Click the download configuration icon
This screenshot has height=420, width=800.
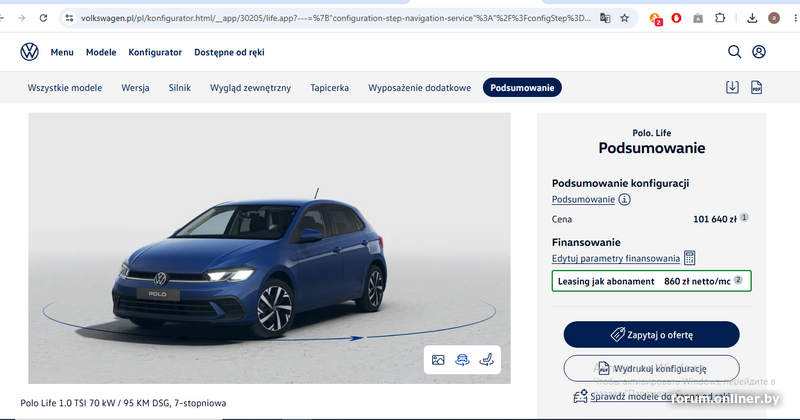[x=732, y=87]
